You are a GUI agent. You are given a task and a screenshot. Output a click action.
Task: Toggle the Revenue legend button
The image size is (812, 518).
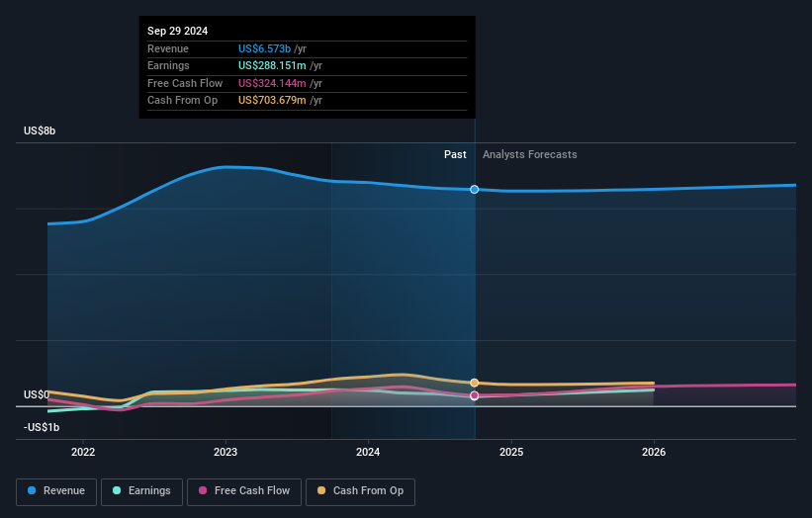click(x=56, y=491)
